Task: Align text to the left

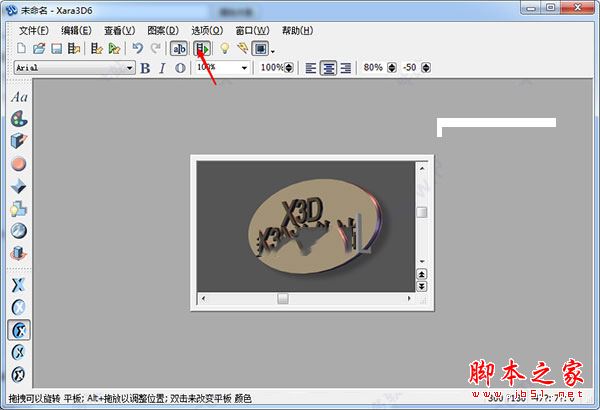Action: (x=311, y=68)
